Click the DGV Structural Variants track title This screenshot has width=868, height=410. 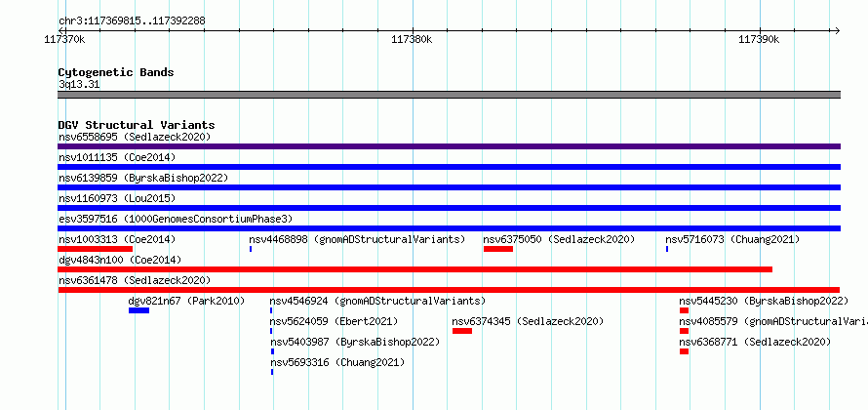[x=137, y=125]
